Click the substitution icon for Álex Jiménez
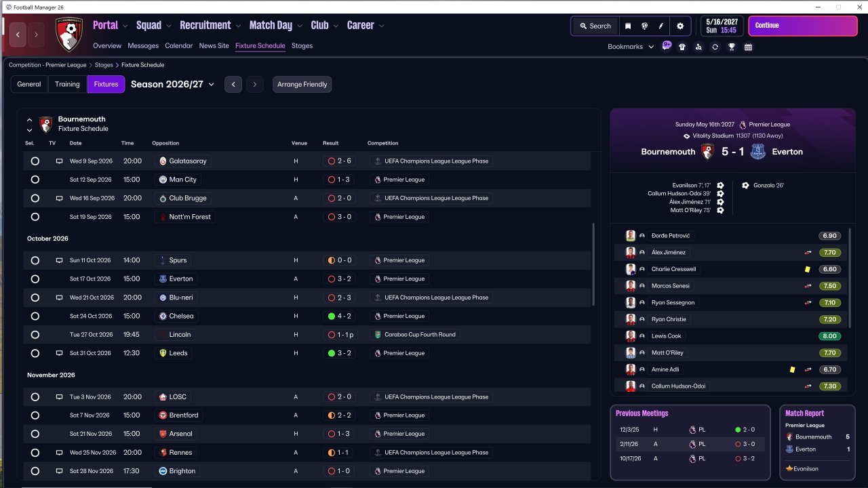 (808, 252)
